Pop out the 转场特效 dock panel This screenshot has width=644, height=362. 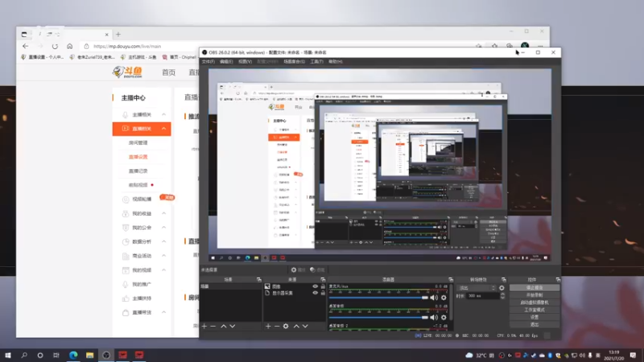(x=504, y=279)
